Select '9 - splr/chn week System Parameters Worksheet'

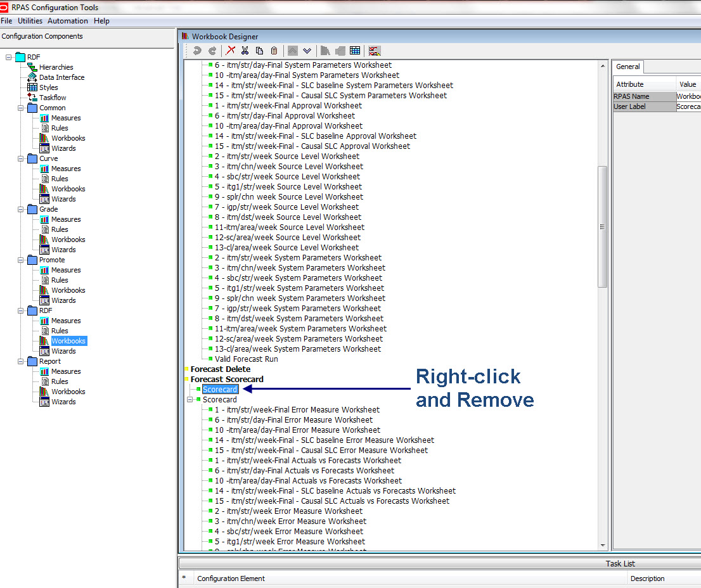pyautogui.click(x=300, y=298)
